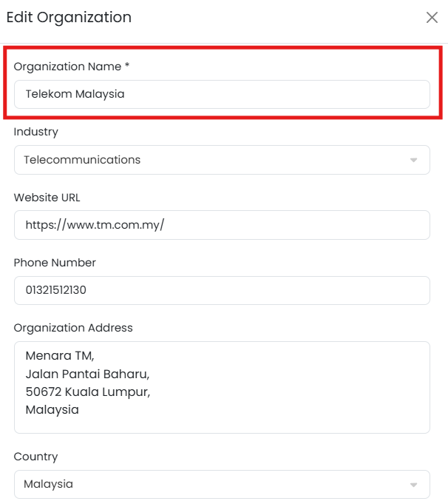Screen dimensions: 448x504
Task: Click the Organization Address label
Action: pos(73,328)
